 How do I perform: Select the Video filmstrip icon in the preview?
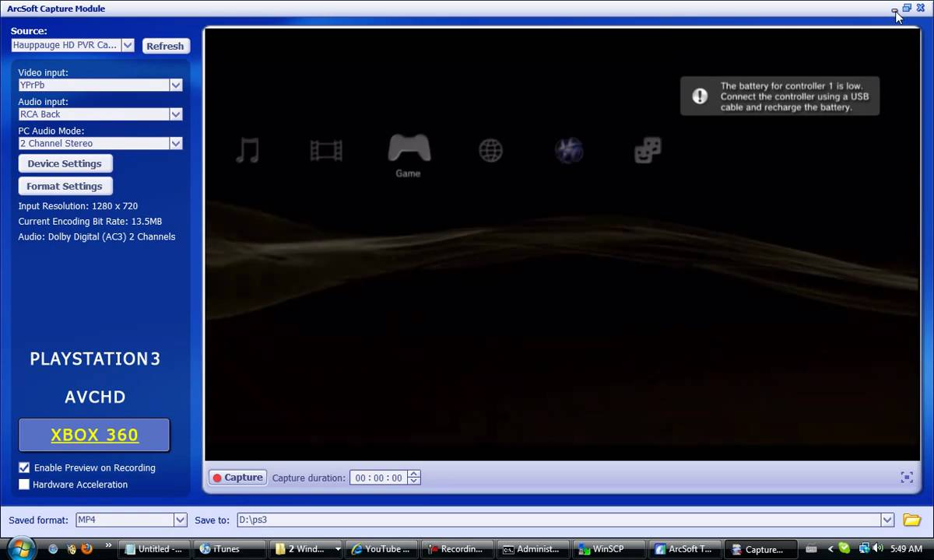click(x=326, y=149)
